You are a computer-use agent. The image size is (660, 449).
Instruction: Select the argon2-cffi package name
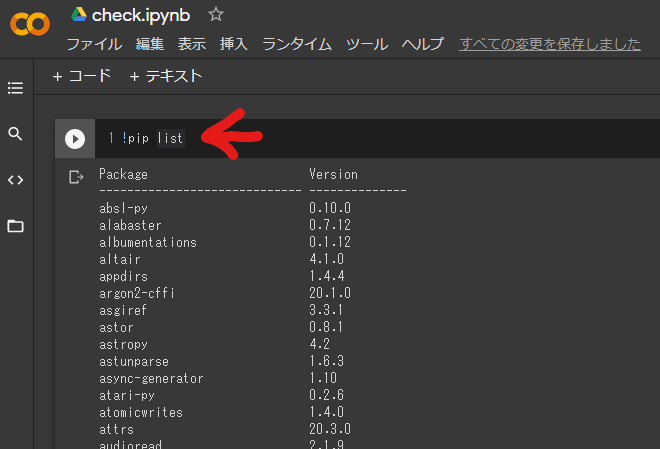click(137, 293)
